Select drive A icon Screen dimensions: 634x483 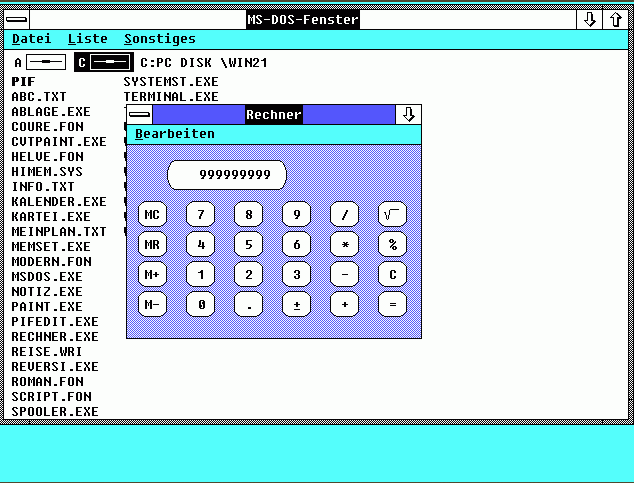tap(40, 62)
